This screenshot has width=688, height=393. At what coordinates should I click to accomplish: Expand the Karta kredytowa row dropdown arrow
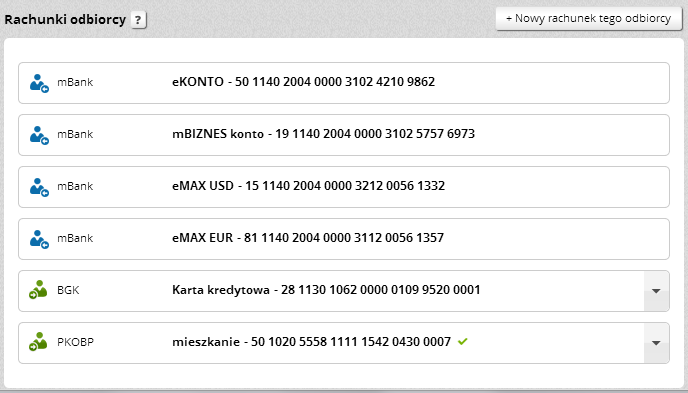[x=656, y=291]
